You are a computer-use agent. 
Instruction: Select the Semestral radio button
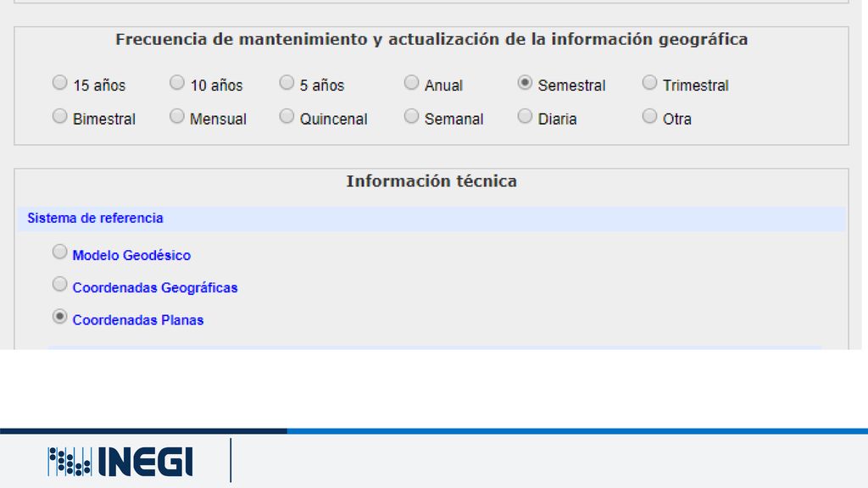point(525,82)
